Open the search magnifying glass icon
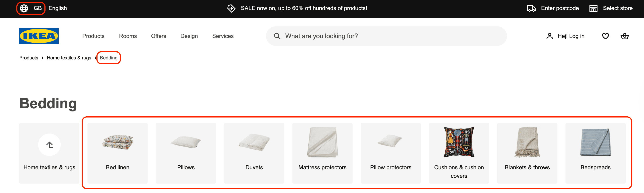Screen dimensions: 644x193 coord(277,36)
